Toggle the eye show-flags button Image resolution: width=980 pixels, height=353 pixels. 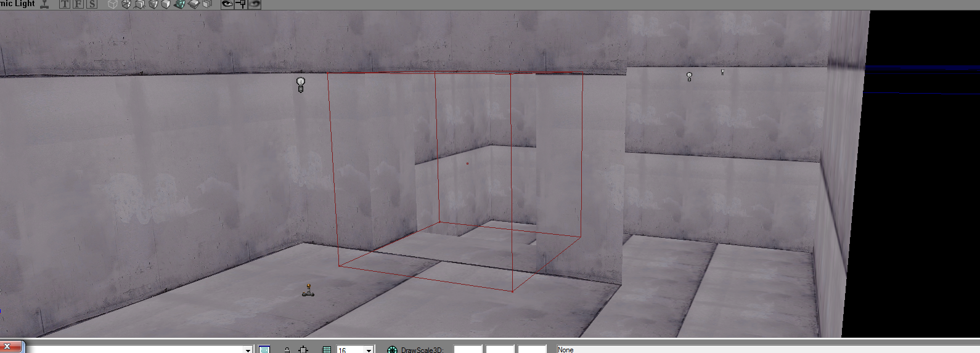227,4
